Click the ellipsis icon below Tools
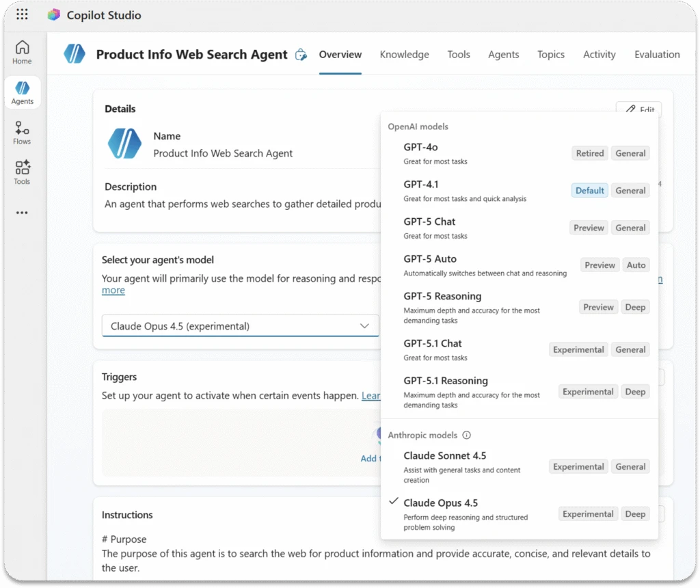This screenshot has height=588, width=700. coord(21,212)
